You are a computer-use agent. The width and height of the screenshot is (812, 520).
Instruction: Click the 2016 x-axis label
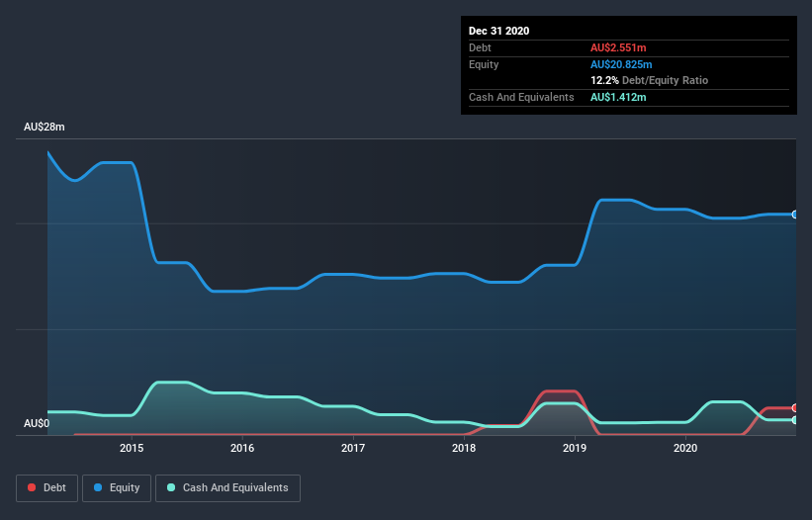(242, 448)
